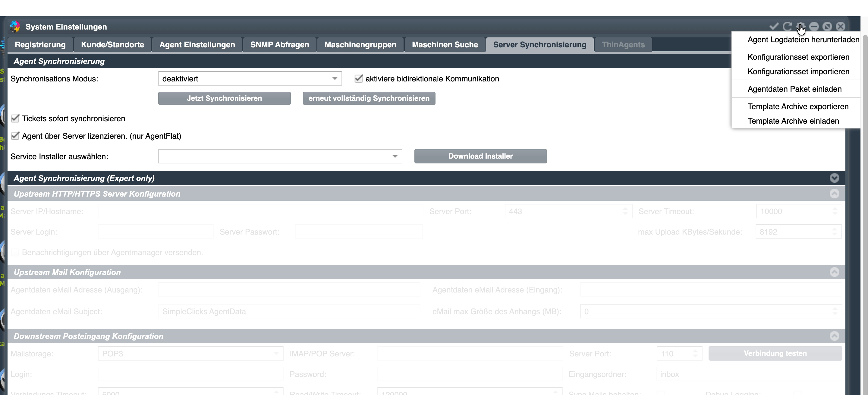Click the Upstream Mail Konfiguration chevron icon
Viewport: 868px width, 395px height.
(x=834, y=272)
